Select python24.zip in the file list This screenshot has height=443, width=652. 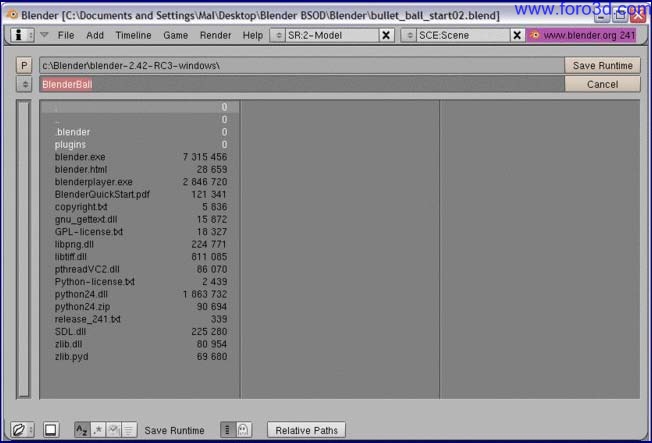click(140, 307)
